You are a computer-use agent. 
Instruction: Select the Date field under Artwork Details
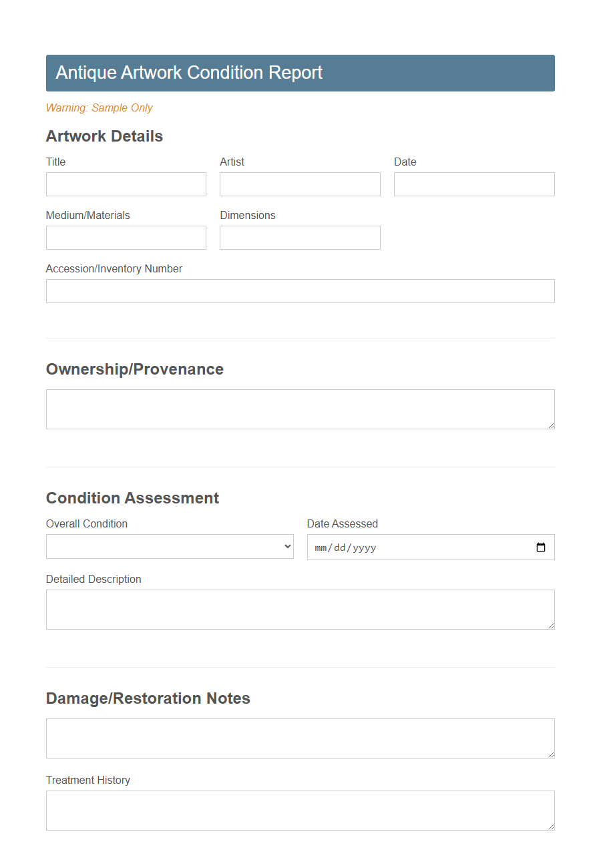coord(473,184)
